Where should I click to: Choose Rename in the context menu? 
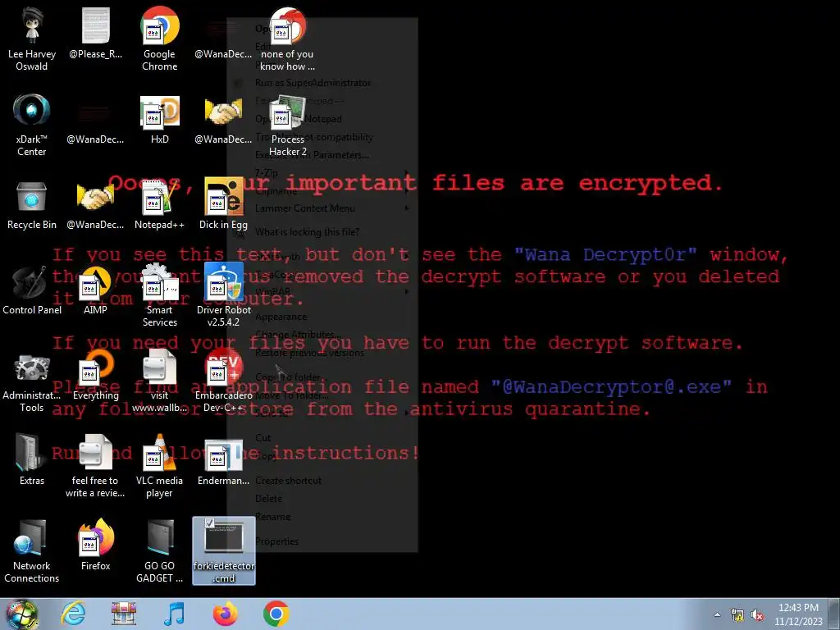[322, 517]
